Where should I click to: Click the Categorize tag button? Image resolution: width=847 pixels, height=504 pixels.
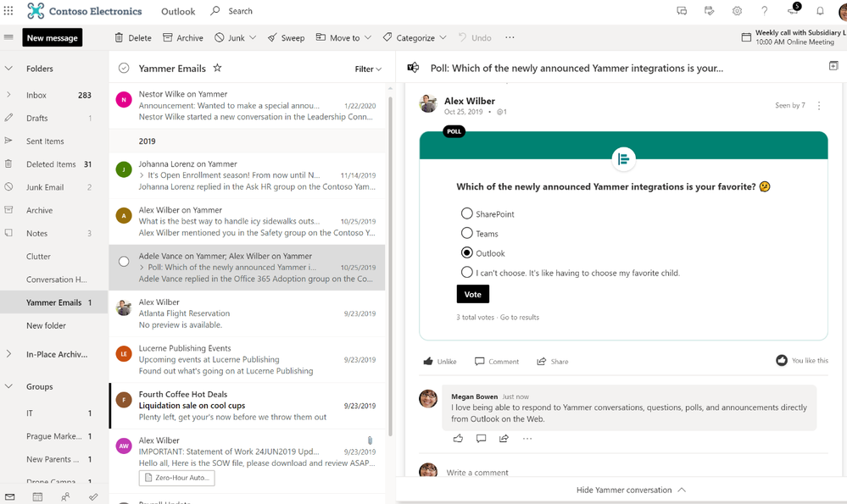coord(409,38)
